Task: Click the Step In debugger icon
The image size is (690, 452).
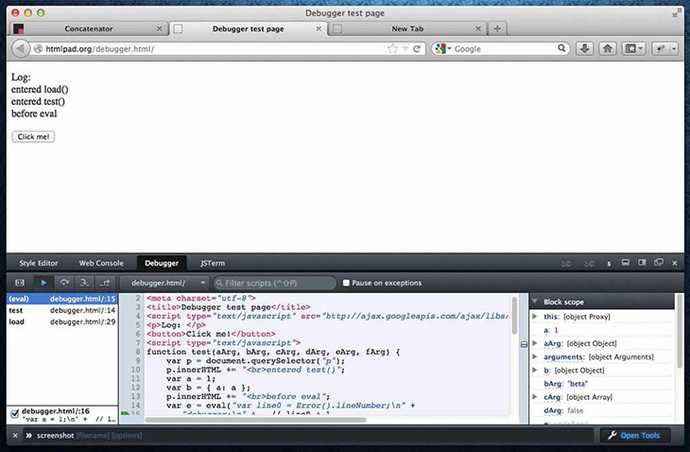Action: click(x=86, y=283)
